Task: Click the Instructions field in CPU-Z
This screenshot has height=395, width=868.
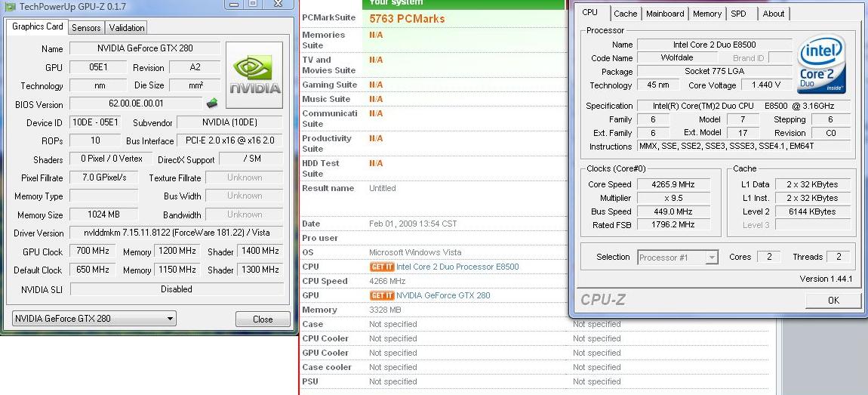Action: pos(743,147)
